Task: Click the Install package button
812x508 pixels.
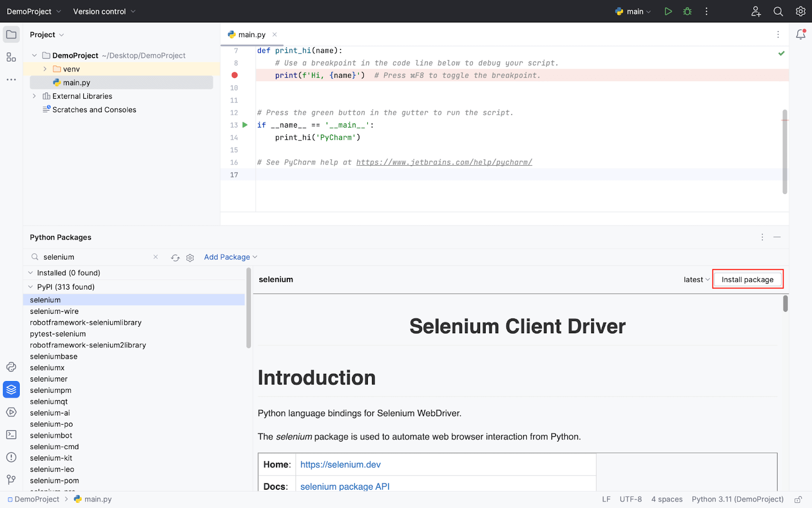Action: (748, 279)
